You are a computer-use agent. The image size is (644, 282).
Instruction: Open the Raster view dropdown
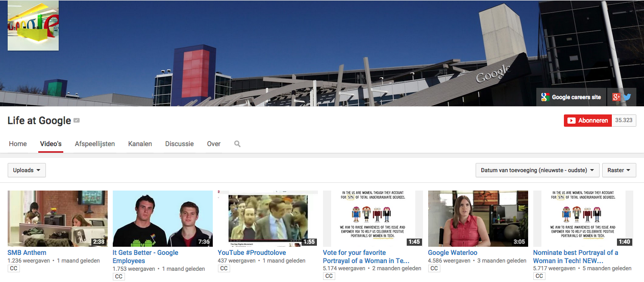coord(618,170)
